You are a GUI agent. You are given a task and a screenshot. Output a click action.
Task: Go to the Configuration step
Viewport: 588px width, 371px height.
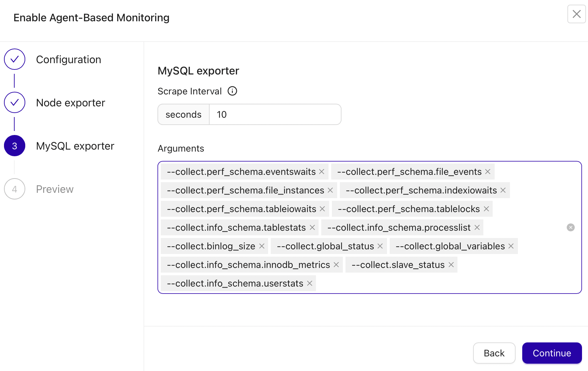[x=68, y=59]
